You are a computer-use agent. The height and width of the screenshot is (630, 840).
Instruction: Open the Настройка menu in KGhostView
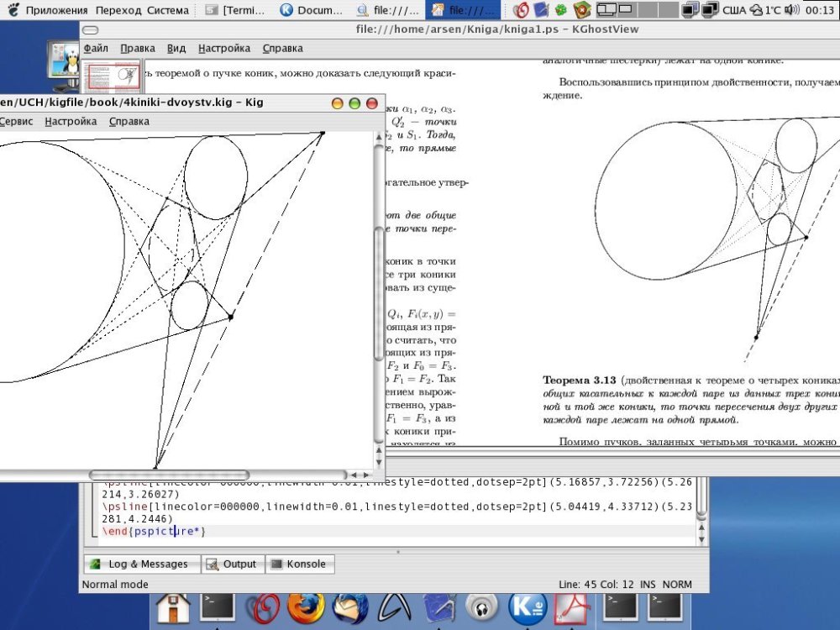(224, 48)
